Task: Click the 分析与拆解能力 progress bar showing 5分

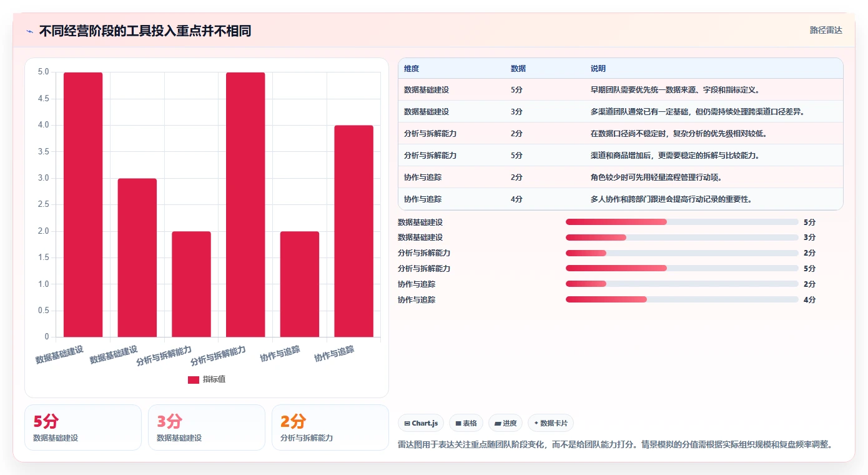Action: pyautogui.click(x=682, y=268)
